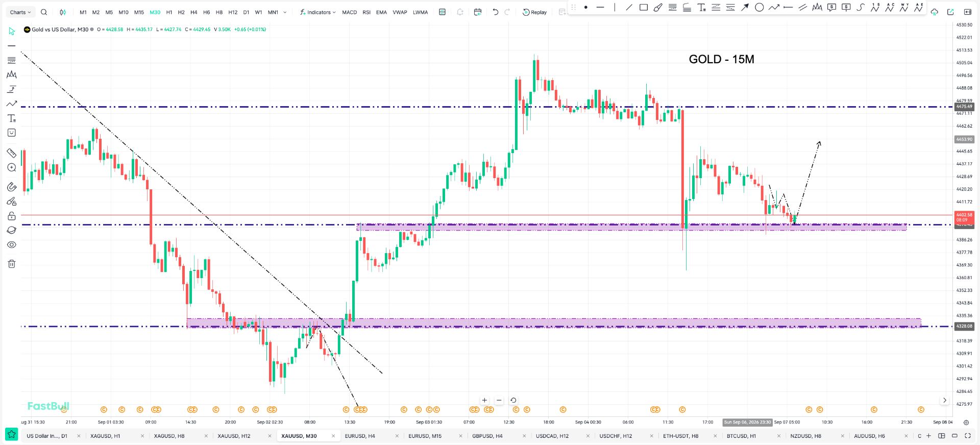Open the candlestick chart type icon
Screen dimensions: 980x445
(x=63, y=12)
